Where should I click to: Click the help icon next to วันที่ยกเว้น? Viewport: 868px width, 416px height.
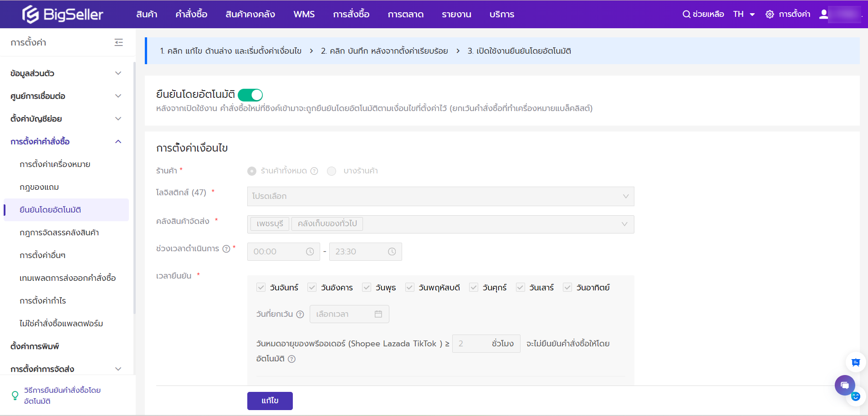[300, 314]
